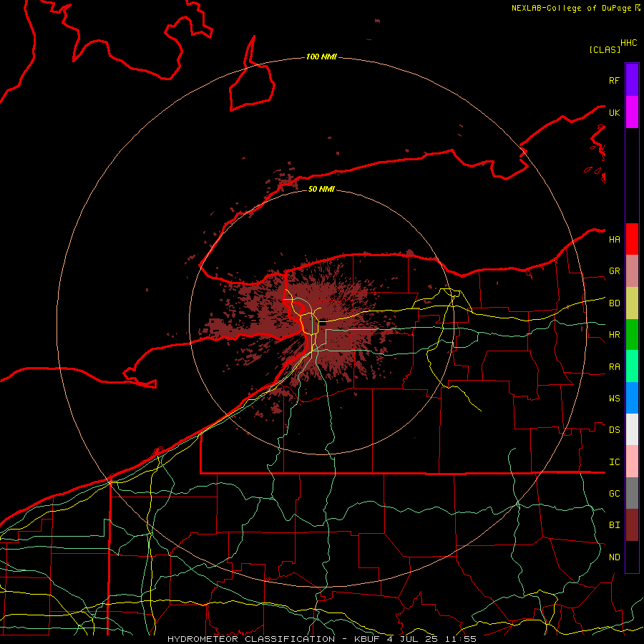Image resolution: width=644 pixels, height=644 pixels.
Task: Click the BI legend label
Action: pos(614,525)
